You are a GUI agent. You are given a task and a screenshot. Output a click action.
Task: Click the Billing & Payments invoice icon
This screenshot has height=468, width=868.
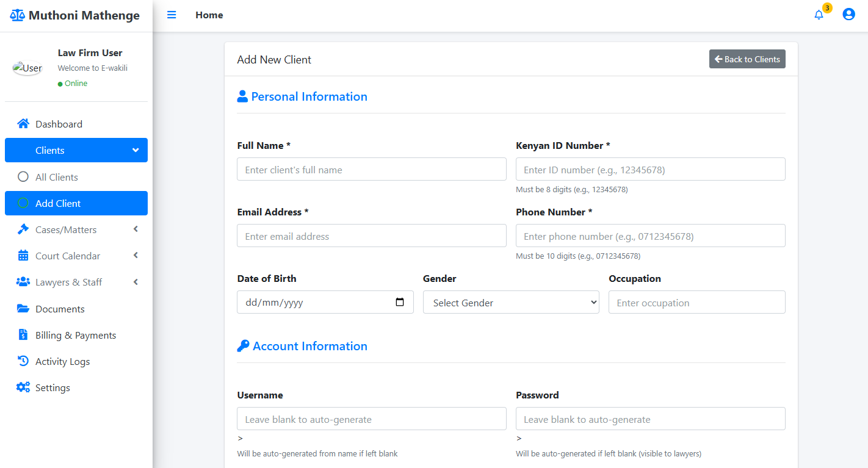23,335
